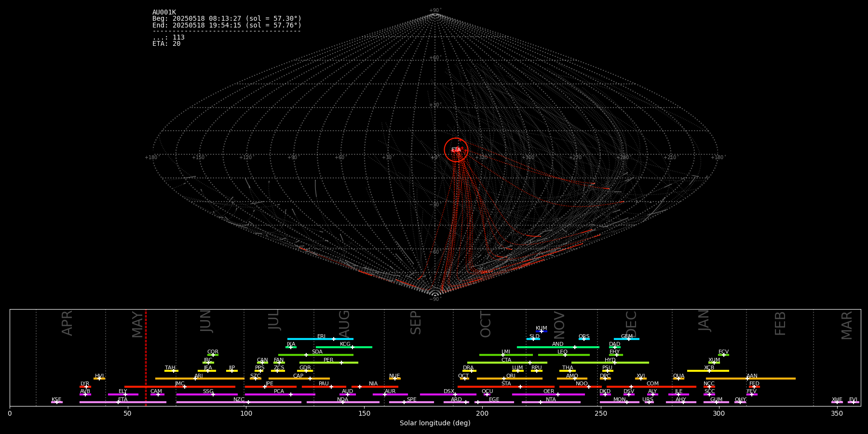Click the KUM shower label
This screenshot has width=868, height=434.
(x=542, y=328)
